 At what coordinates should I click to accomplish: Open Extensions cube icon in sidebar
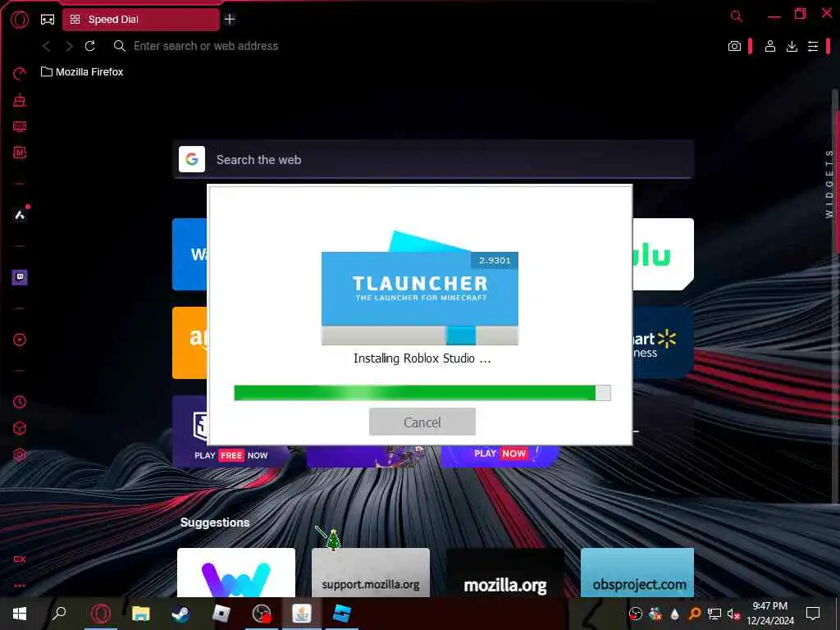pyautogui.click(x=20, y=428)
